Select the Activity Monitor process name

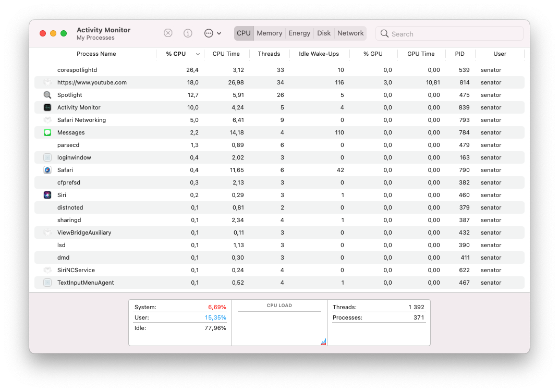click(x=79, y=107)
